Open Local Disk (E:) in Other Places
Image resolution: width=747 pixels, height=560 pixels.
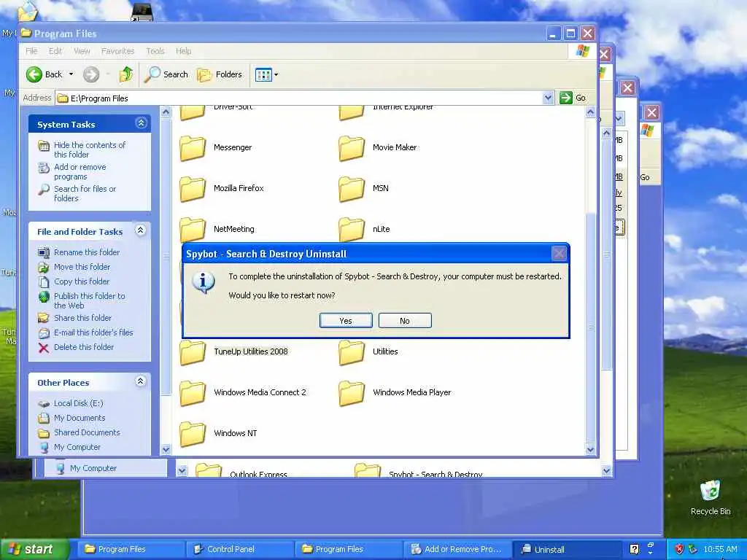78,403
